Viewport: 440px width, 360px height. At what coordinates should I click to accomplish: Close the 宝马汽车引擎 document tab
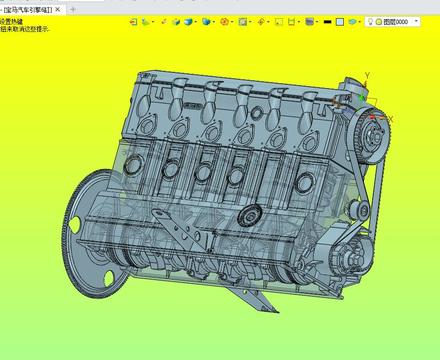pos(58,10)
